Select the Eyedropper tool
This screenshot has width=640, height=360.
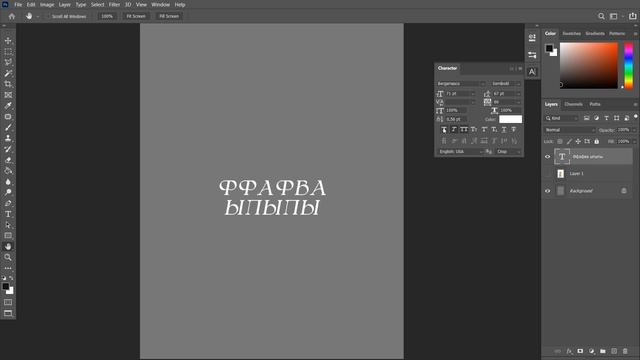8,106
